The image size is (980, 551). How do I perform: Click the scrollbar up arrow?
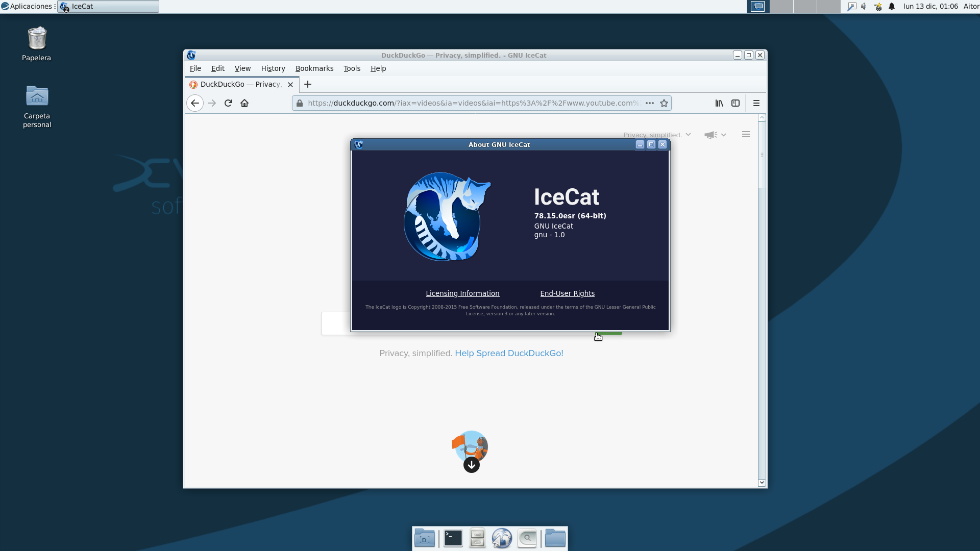(762, 118)
